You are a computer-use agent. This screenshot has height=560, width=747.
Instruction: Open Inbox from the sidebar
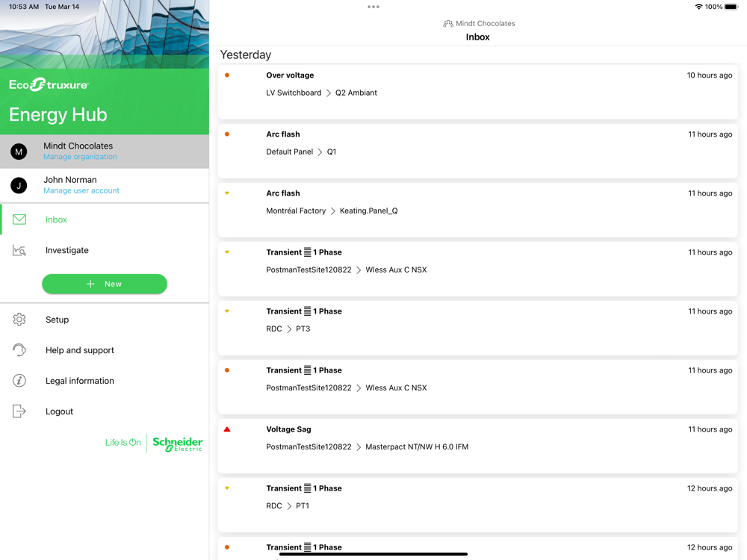pos(105,220)
